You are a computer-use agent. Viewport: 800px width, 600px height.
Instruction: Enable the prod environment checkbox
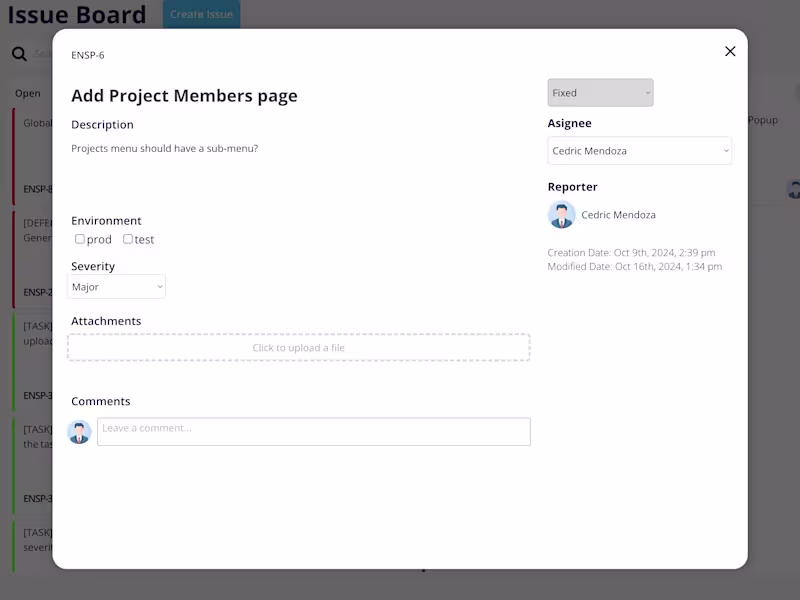coord(79,238)
